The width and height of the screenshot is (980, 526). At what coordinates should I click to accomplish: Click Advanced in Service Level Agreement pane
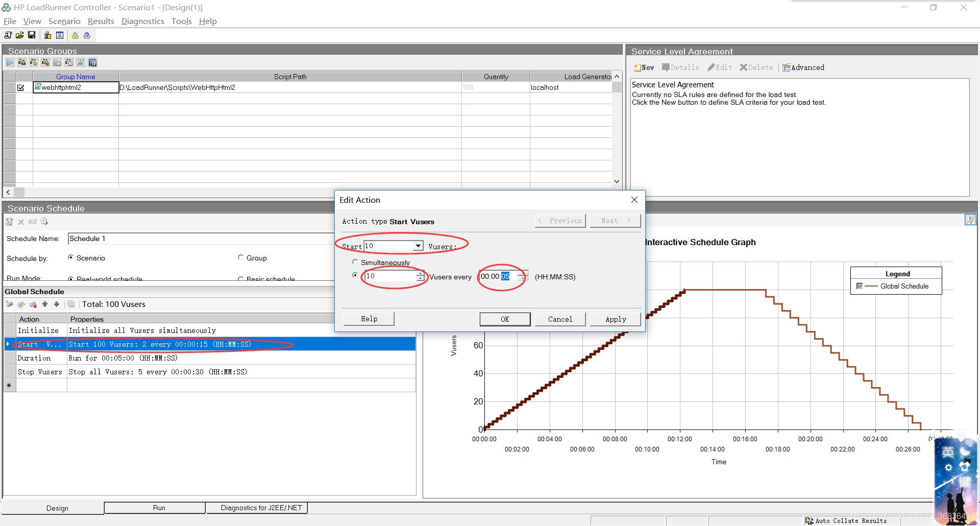tap(803, 67)
